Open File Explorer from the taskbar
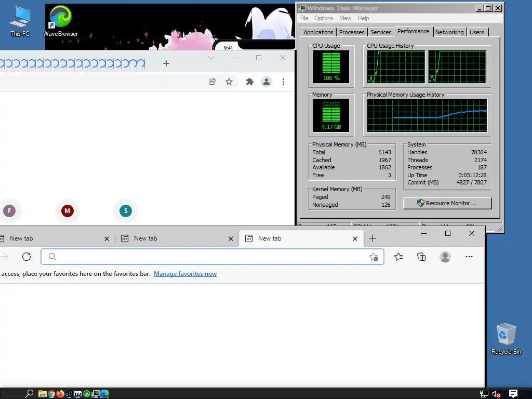 pos(43,394)
